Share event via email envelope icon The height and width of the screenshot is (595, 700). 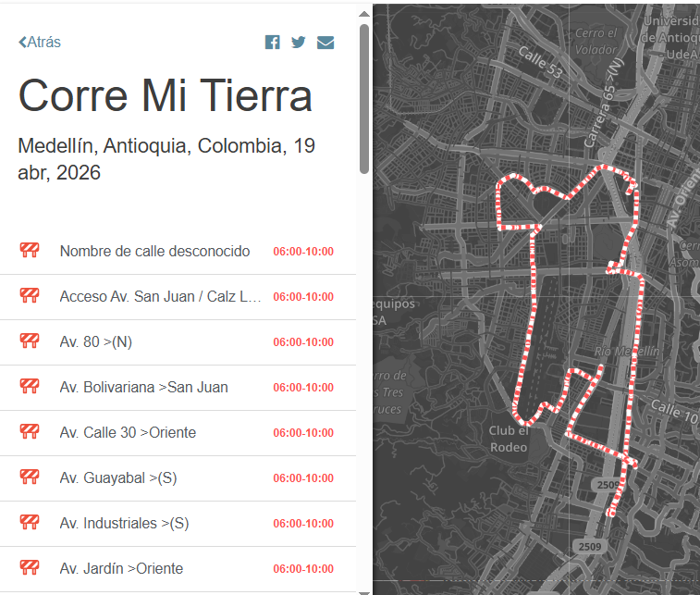coord(325,43)
